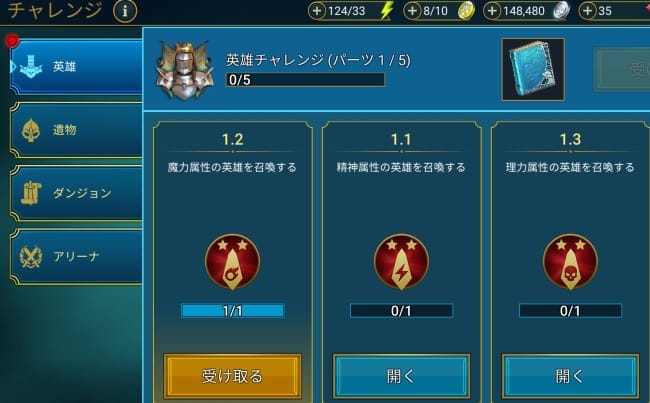Select the skull affinity emblem in 1.3
The width and height of the screenshot is (650, 403).
click(570, 262)
